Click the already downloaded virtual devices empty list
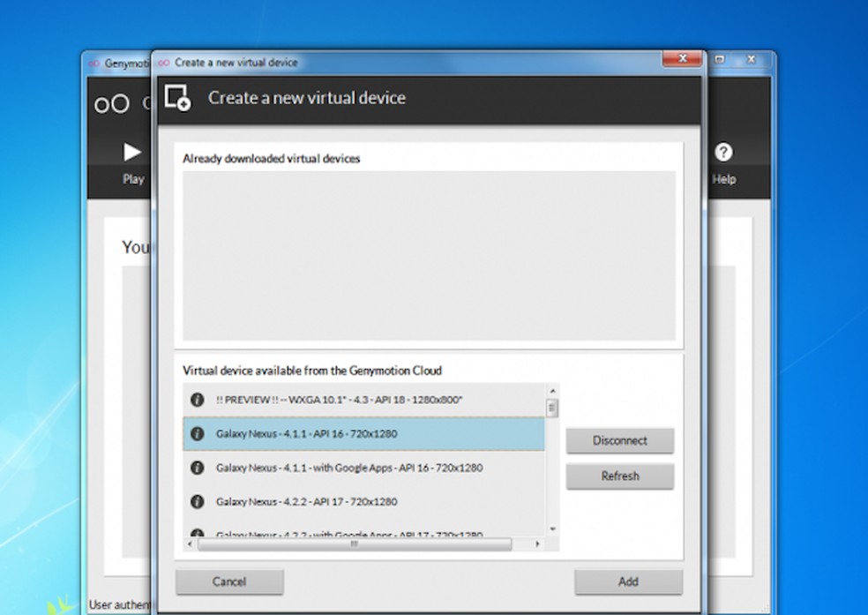The width and height of the screenshot is (868, 615). 429,255
